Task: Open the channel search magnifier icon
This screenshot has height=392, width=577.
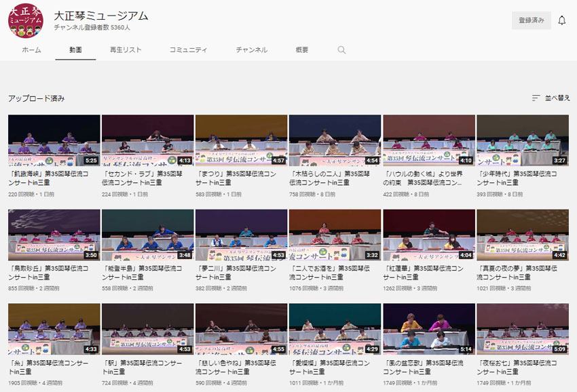Action: pos(341,50)
